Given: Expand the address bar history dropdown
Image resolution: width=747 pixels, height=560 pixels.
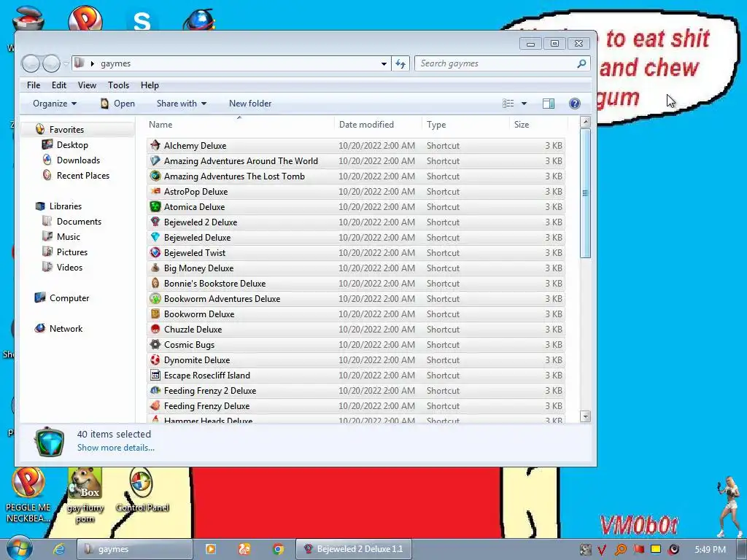Looking at the screenshot, I should click(x=384, y=63).
